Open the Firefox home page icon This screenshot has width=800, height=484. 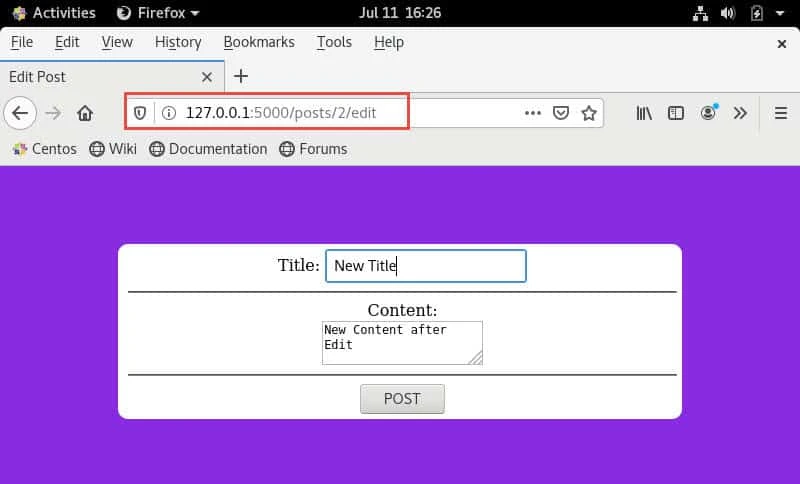click(85, 113)
